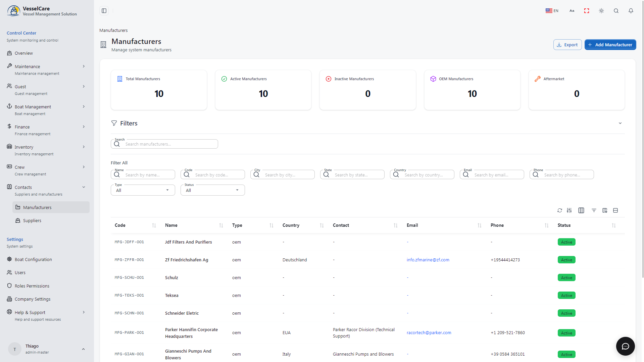Expand the Inventory menu

46,150
